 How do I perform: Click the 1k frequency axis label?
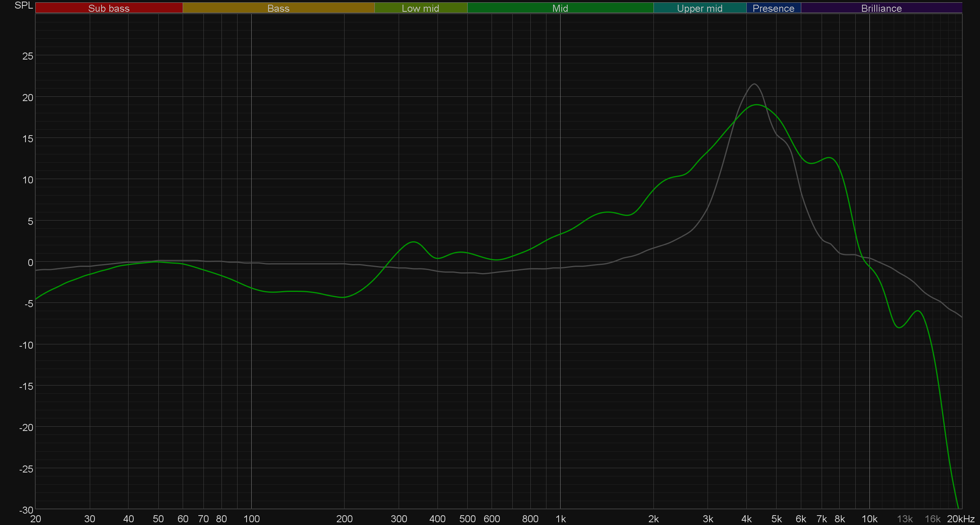pos(561,519)
